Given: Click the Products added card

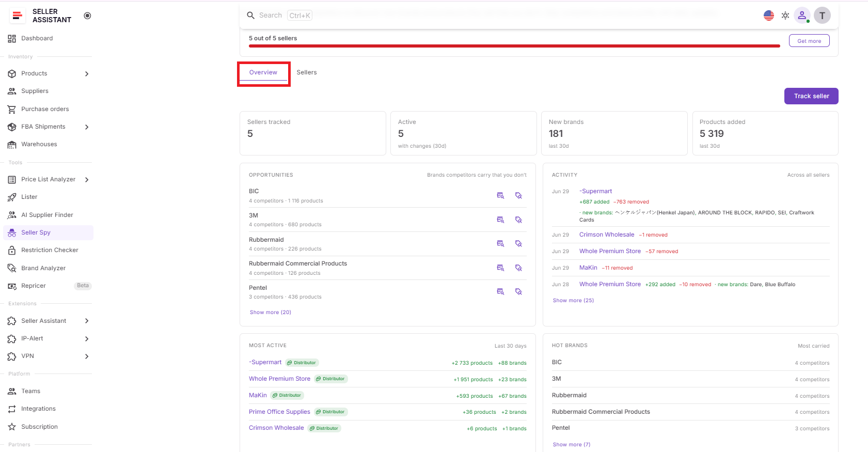Looking at the screenshot, I should [x=765, y=133].
